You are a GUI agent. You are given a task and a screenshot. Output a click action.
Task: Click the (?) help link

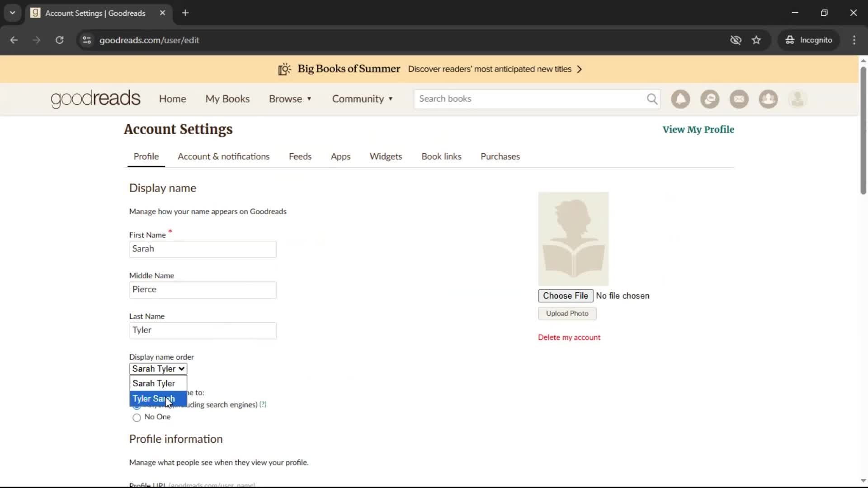click(x=263, y=404)
